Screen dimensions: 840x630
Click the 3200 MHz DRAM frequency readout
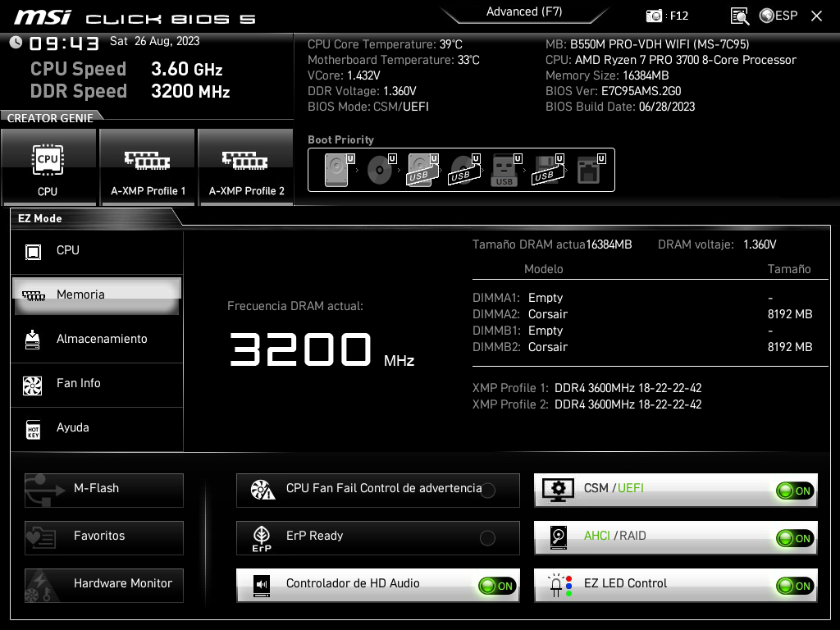pyautogui.click(x=322, y=349)
